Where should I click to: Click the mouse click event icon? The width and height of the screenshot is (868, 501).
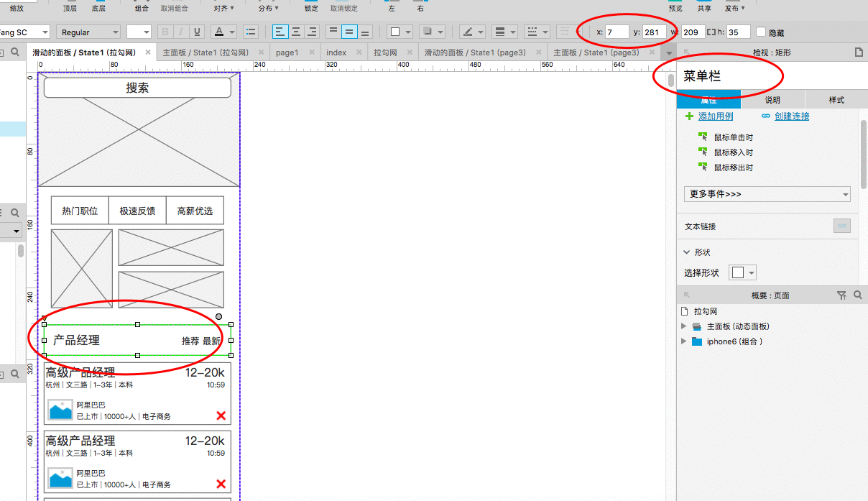(703, 137)
